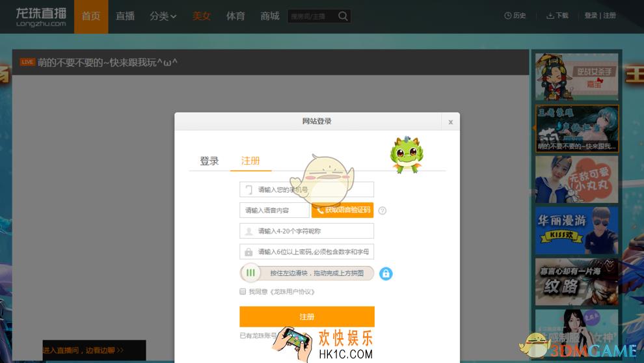Open the 无敌可爱小丸丸 thumbnail

(576, 180)
